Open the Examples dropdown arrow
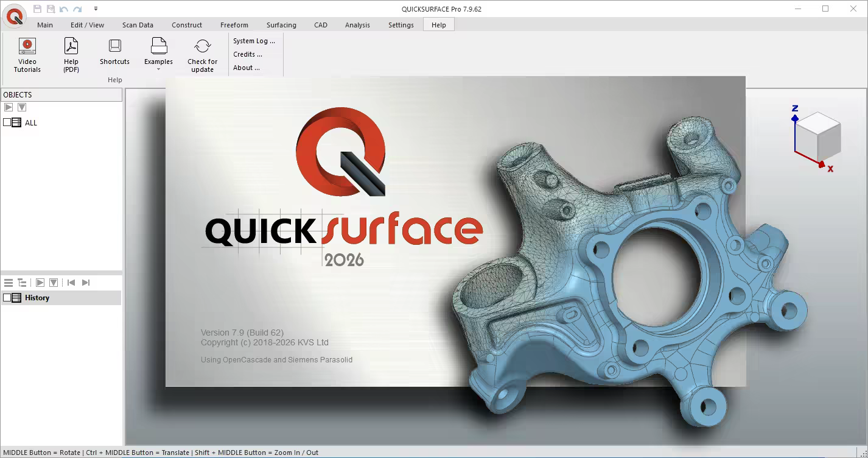The width and height of the screenshot is (868, 458). (158, 67)
